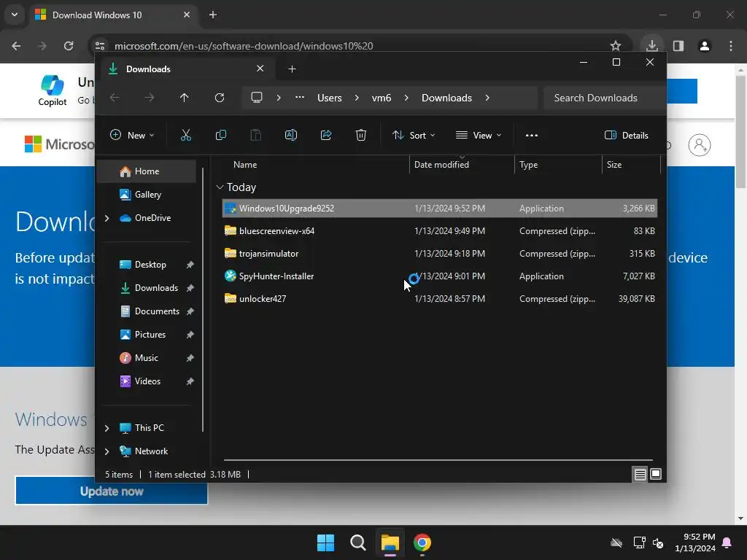Click the PC monitor icon in address bar
This screenshot has height=560, width=747.
(257, 98)
